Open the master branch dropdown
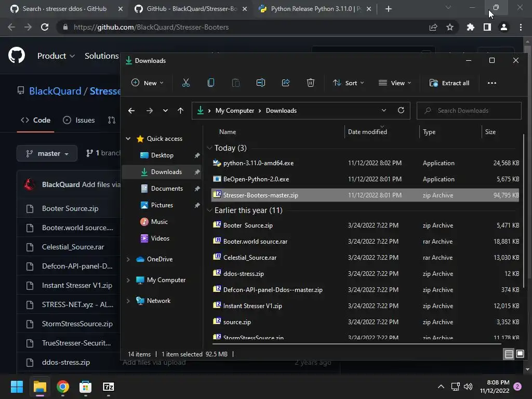Viewport: 532px width, 399px height. pyautogui.click(x=47, y=153)
